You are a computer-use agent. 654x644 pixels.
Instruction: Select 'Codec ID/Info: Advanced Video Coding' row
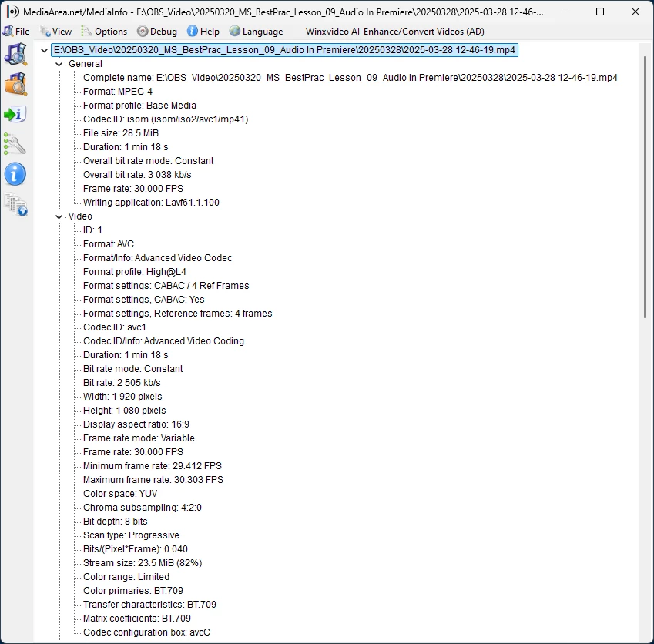[163, 341]
